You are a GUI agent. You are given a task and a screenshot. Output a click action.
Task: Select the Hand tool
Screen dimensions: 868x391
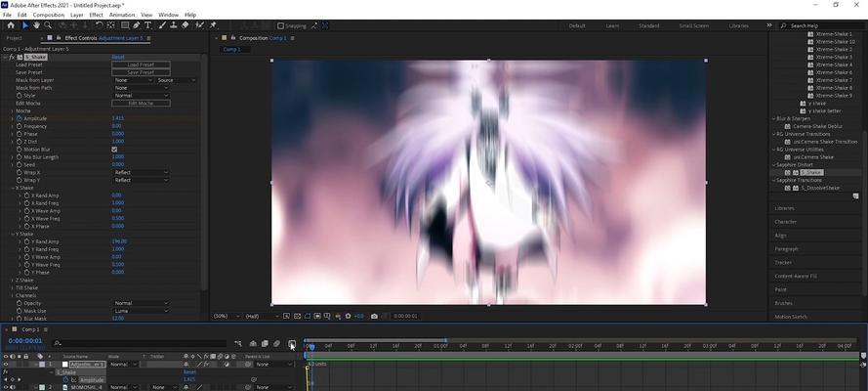point(36,25)
